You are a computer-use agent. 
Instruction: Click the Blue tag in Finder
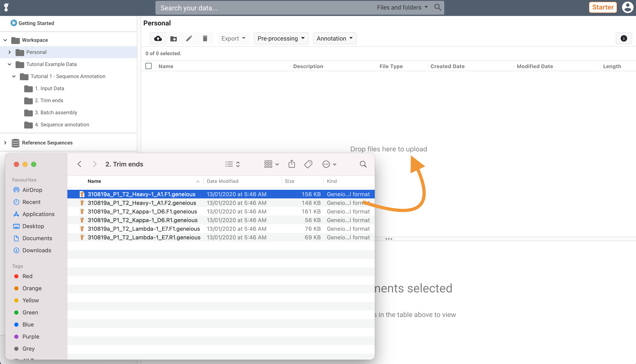coord(24,325)
